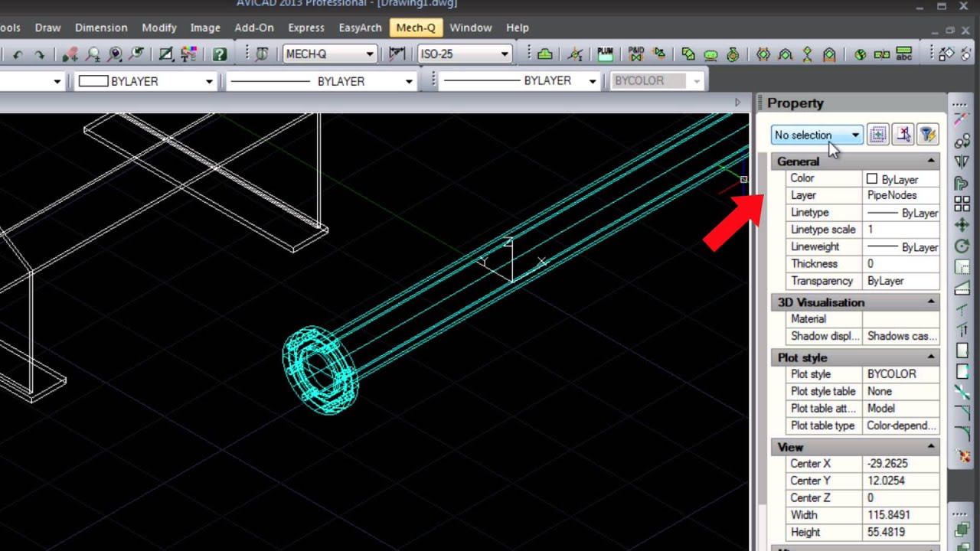Click the Thickness value 0
980x551 pixels.
click(901, 264)
